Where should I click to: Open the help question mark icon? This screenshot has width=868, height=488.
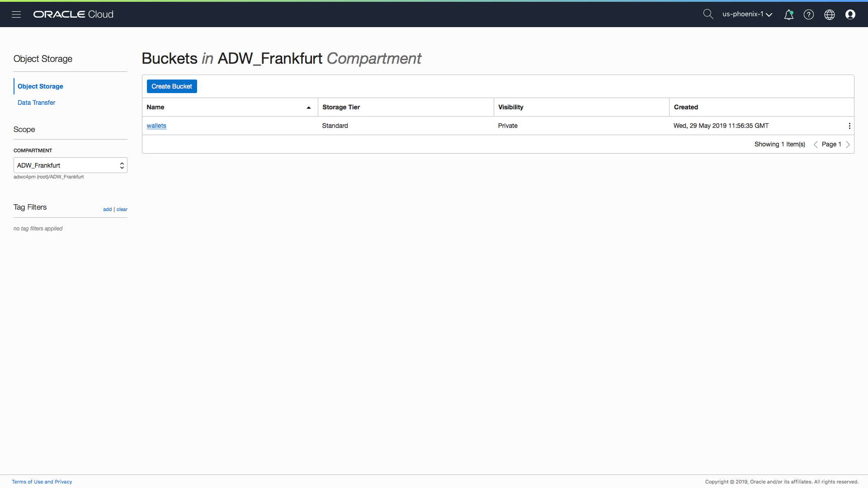pyautogui.click(x=809, y=14)
